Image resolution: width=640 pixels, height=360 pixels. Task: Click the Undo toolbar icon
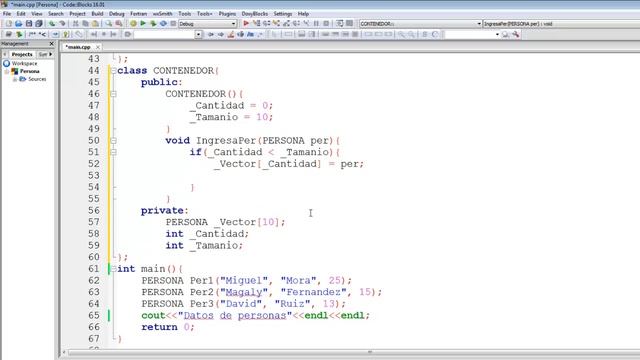(x=52, y=24)
